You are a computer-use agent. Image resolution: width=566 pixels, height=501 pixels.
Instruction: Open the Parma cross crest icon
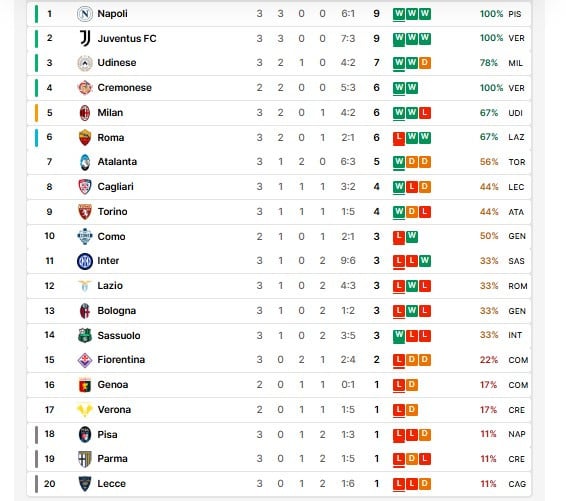85,459
